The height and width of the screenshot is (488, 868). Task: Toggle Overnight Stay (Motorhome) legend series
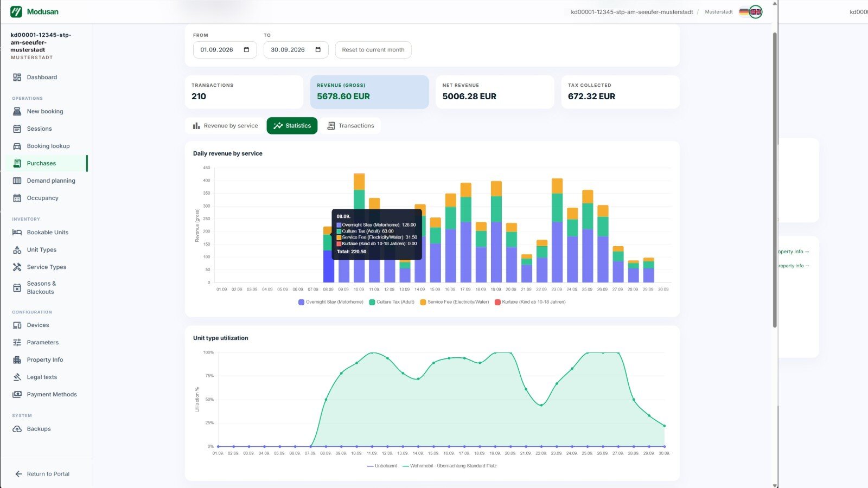(x=331, y=302)
